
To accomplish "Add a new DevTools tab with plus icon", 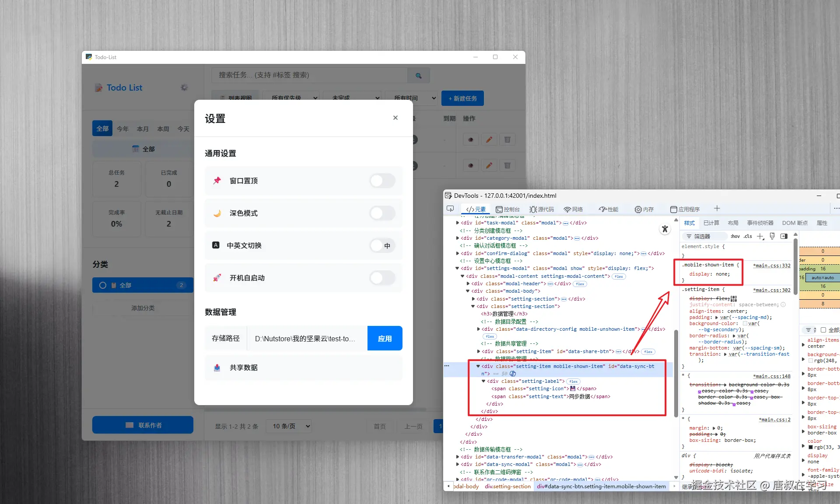I will click(717, 209).
